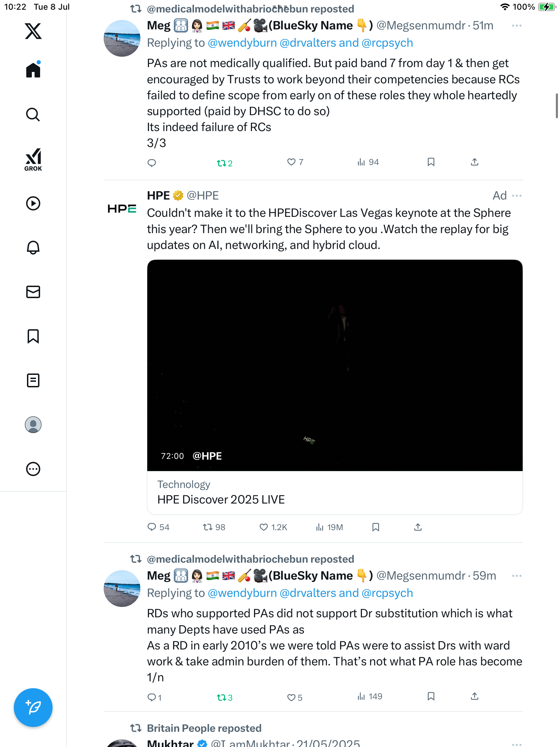Open the video play icon in sidebar

tap(33, 203)
